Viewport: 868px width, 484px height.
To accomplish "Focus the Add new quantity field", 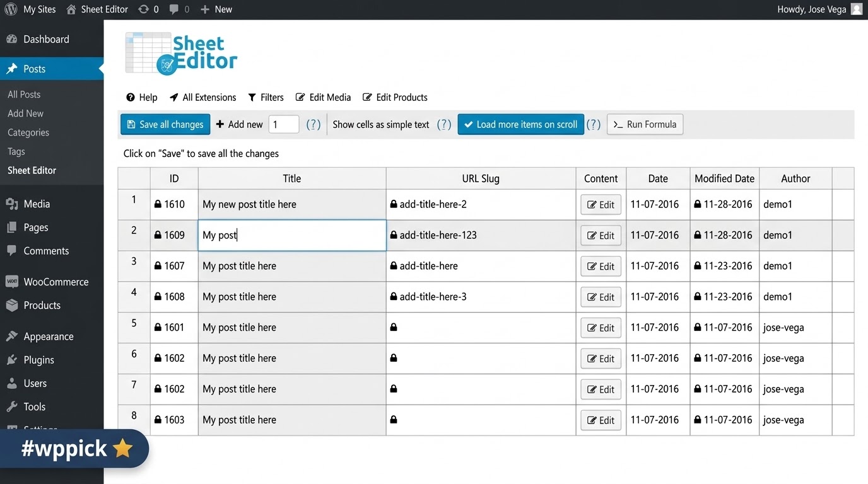I will click(284, 124).
